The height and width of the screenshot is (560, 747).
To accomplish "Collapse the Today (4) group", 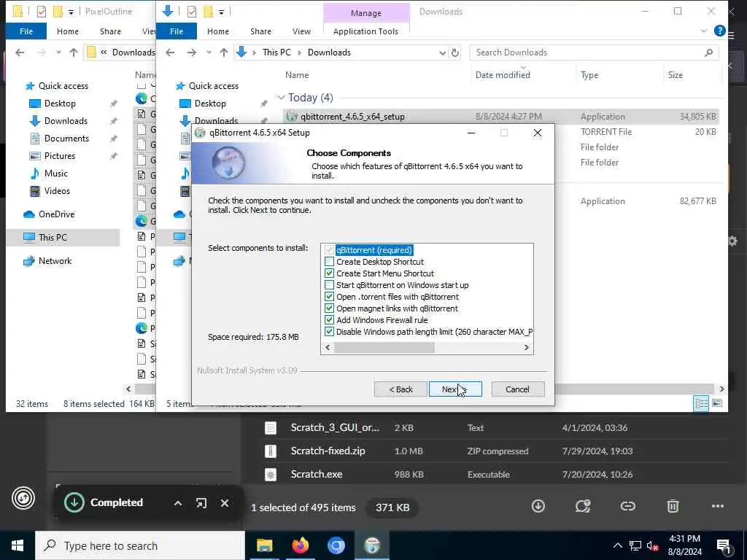I will (281, 98).
